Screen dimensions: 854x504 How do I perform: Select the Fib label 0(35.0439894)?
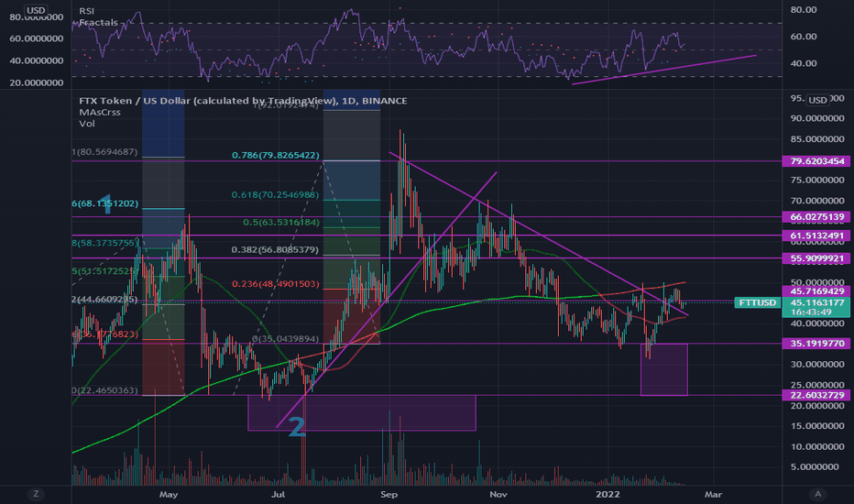coord(285,339)
